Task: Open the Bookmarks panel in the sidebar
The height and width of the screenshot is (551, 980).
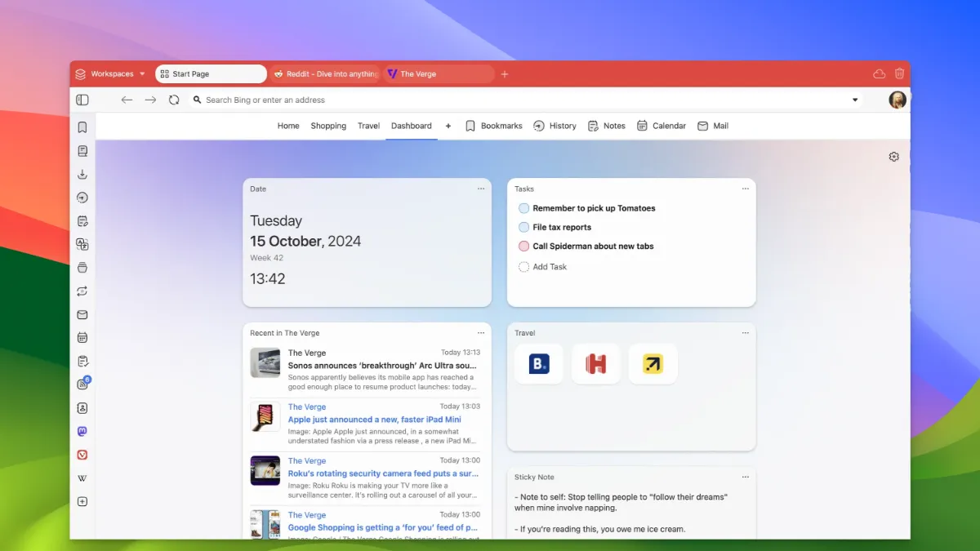Action: [x=82, y=127]
